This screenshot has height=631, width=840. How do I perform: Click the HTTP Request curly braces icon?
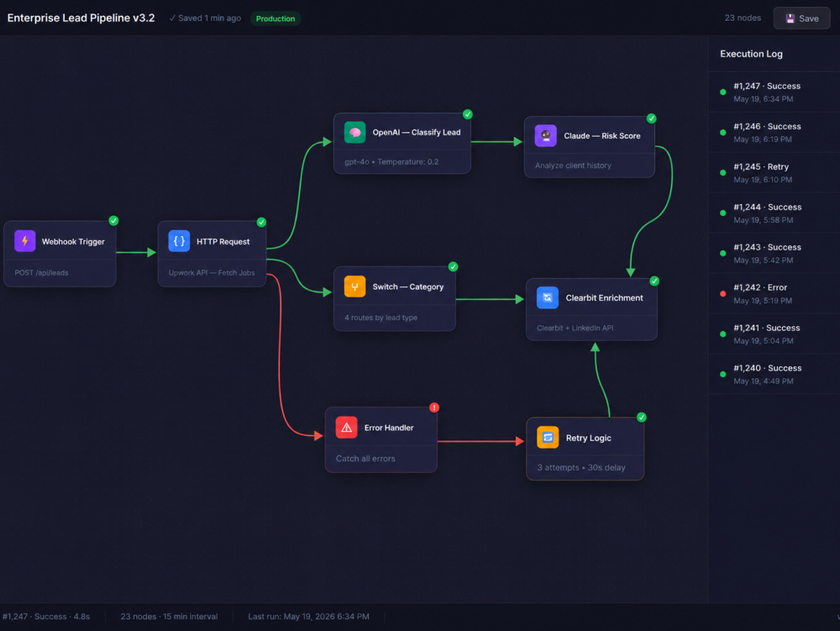179,241
